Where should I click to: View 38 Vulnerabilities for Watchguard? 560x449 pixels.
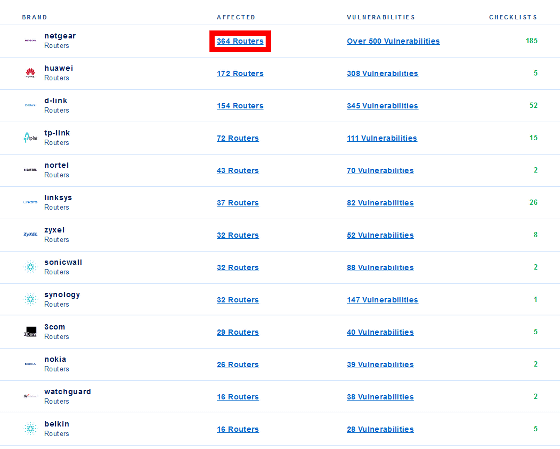tap(380, 397)
